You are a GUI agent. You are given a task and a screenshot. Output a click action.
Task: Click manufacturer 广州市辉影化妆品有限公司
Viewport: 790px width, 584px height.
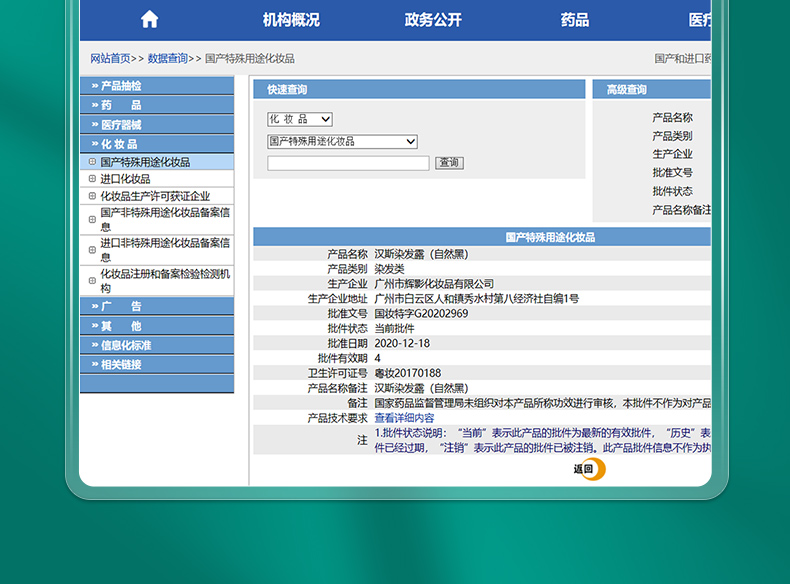click(x=434, y=284)
